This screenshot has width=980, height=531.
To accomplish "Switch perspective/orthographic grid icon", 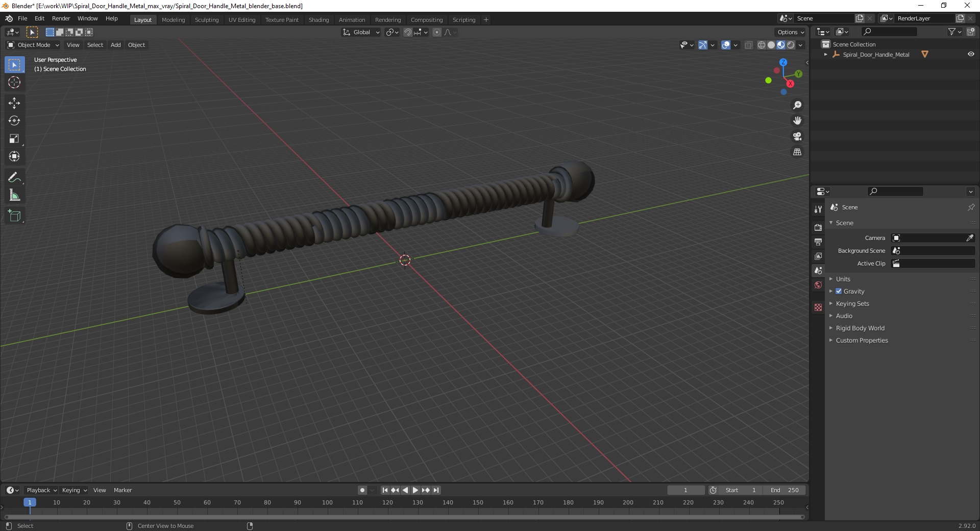I will point(797,152).
